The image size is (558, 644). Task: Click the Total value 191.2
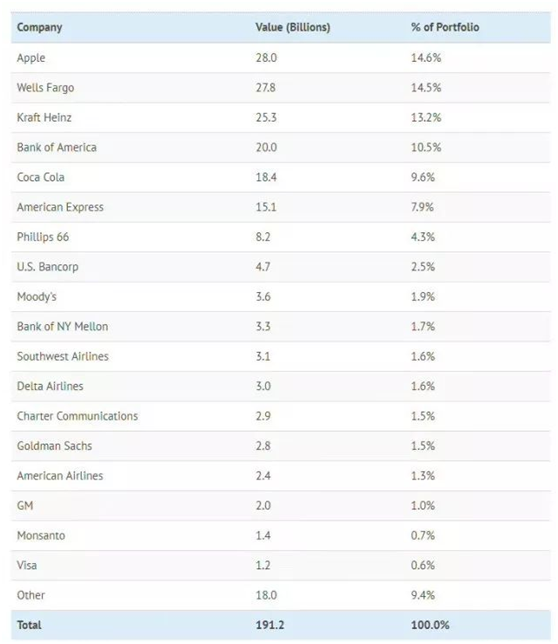coord(270,625)
